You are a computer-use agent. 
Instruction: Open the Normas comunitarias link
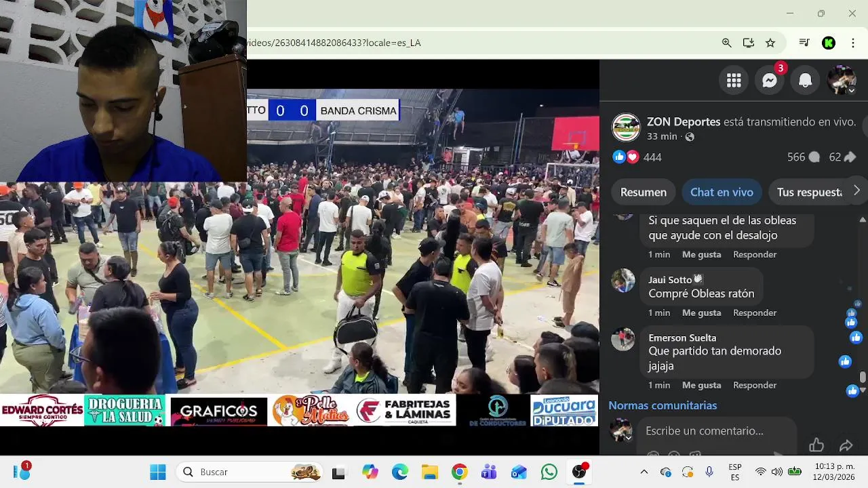pos(663,405)
